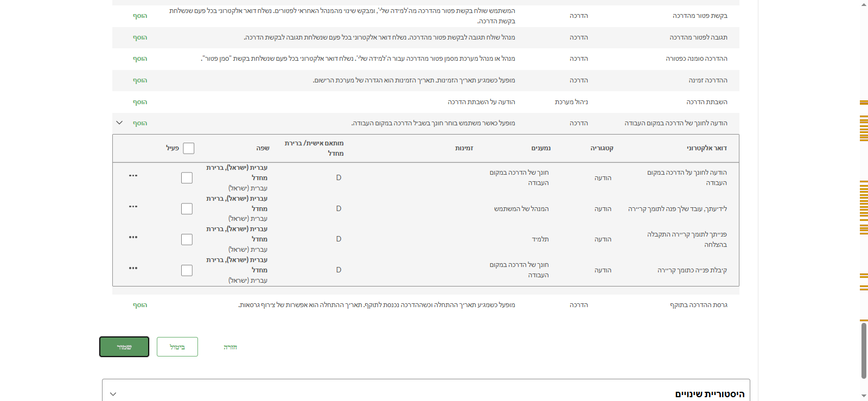The height and width of the screenshot is (401, 868).
Task: Check active box for הודעה לחונך על הדרכה במקום העבודה row
Action: coord(187,178)
